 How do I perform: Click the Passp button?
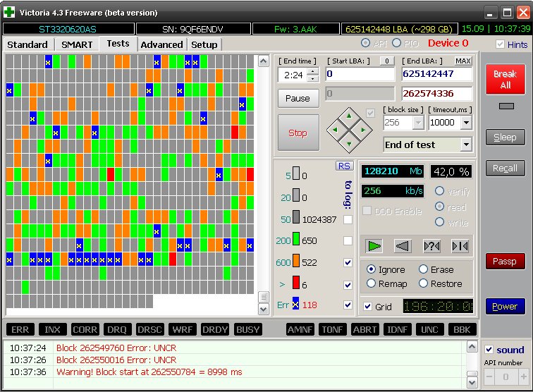(x=505, y=261)
